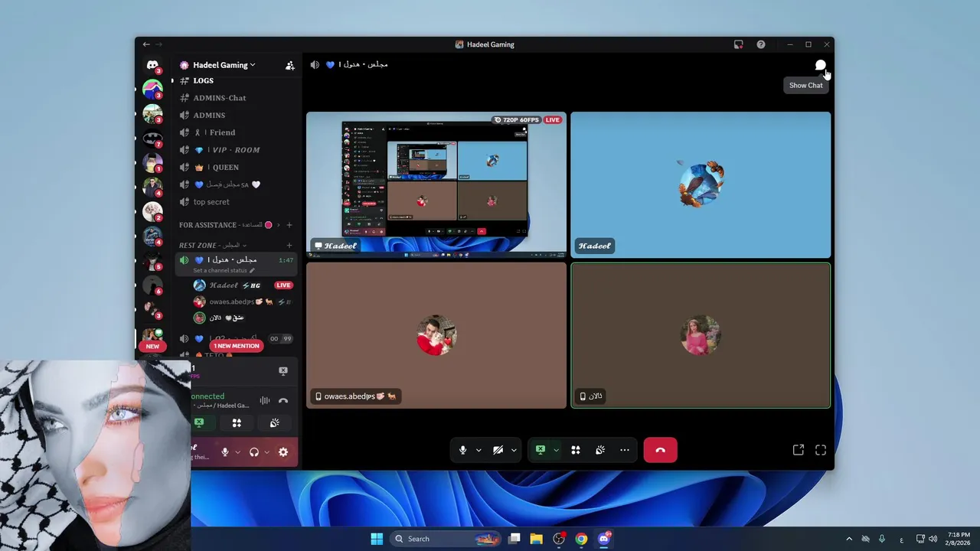Open camera options arrow in call bar

pos(514,450)
